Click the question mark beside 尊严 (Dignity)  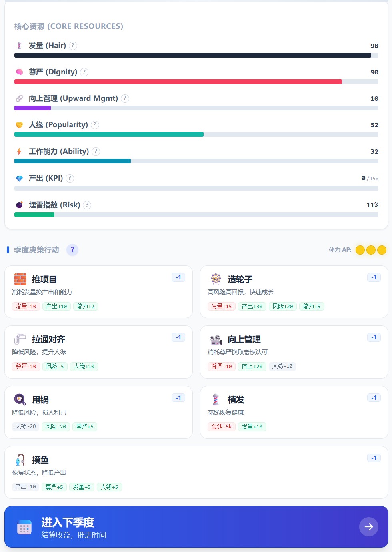click(84, 72)
